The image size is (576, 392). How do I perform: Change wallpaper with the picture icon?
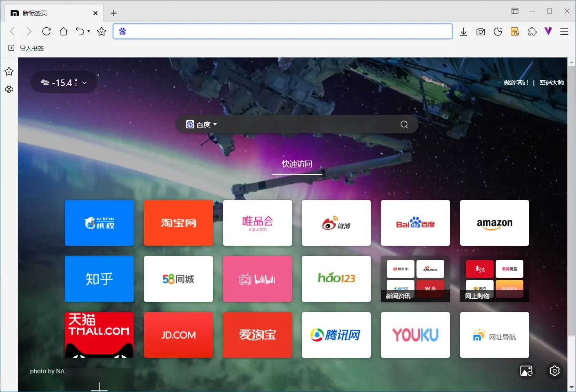point(526,371)
